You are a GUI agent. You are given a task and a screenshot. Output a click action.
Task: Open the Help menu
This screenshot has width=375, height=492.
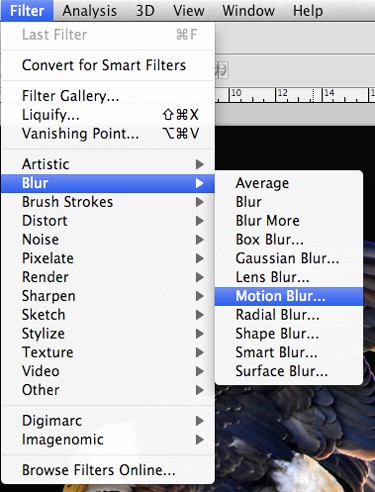click(308, 11)
